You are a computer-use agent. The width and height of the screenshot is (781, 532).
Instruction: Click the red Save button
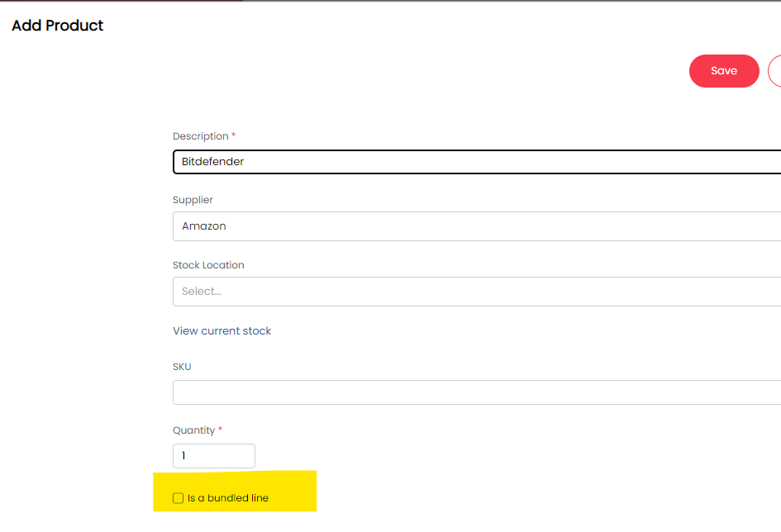[x=724, y=71]
